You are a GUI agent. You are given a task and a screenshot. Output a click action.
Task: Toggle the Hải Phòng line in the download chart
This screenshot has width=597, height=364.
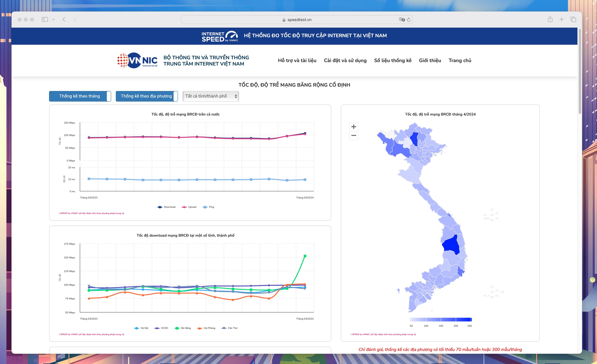(206, 328)
